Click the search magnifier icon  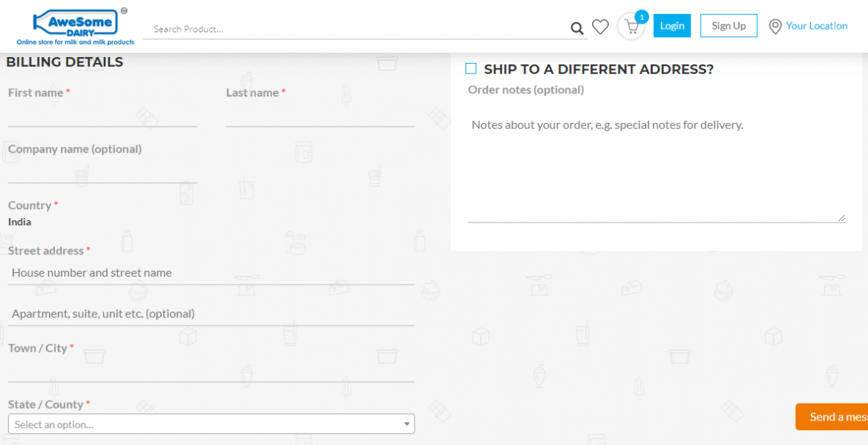pos(576,29)
